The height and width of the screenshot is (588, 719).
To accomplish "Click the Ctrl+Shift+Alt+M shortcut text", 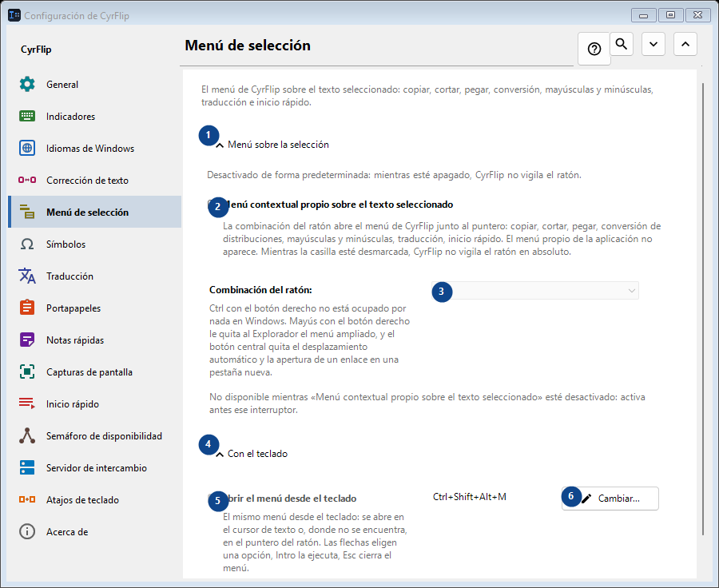I will pyautogui.click(x=470, y=497).
